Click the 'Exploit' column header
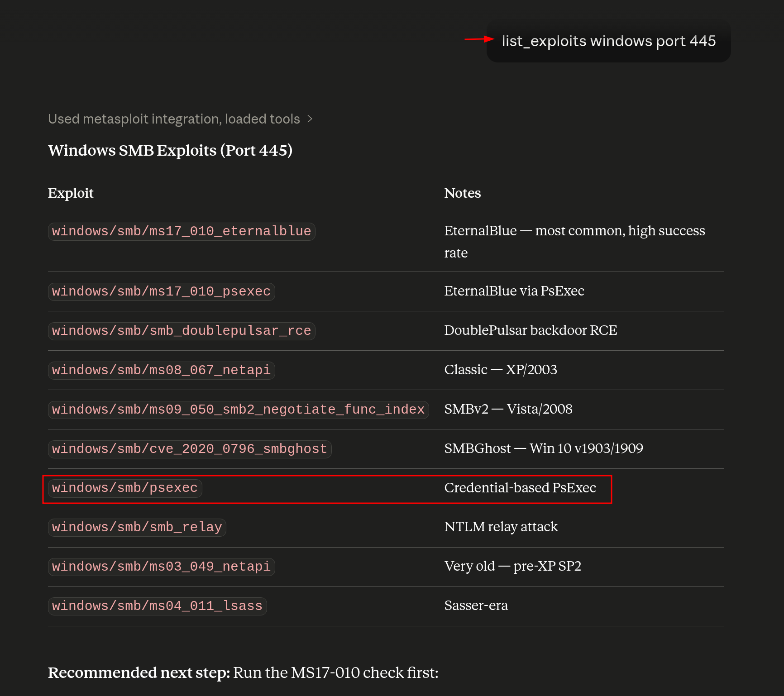The width and height of the screenshot is (784, 696). point(71,193)
